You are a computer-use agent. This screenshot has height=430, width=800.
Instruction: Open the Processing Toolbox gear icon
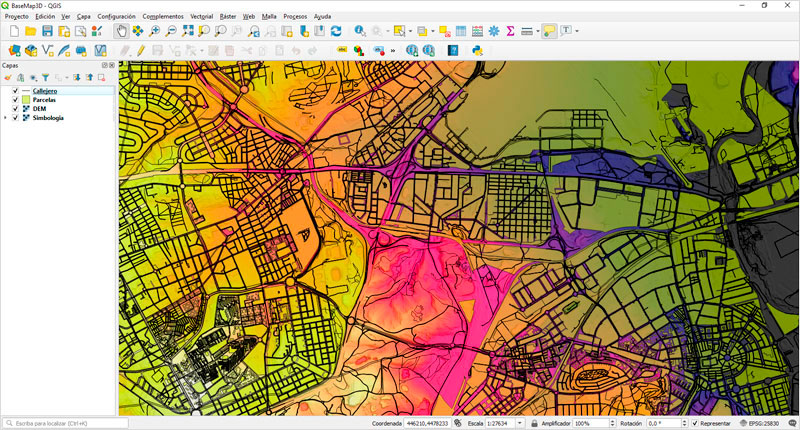point(494,32)
